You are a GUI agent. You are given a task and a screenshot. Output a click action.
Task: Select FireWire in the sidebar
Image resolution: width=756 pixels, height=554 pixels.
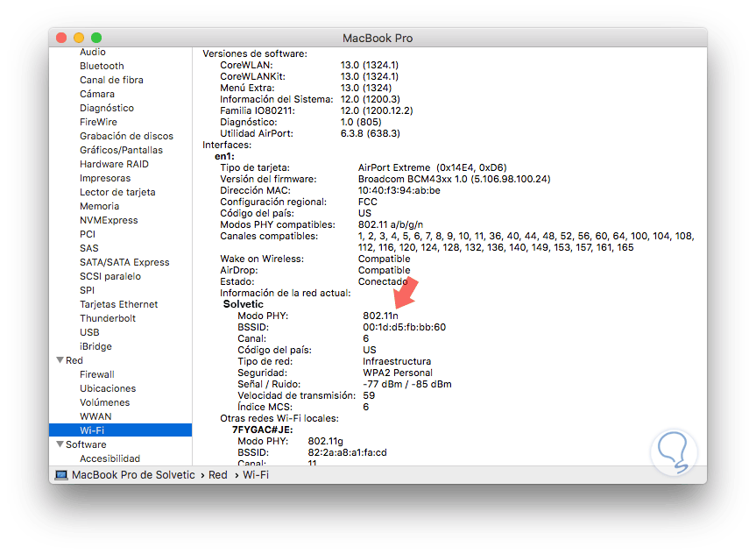(x=98, y=122)
